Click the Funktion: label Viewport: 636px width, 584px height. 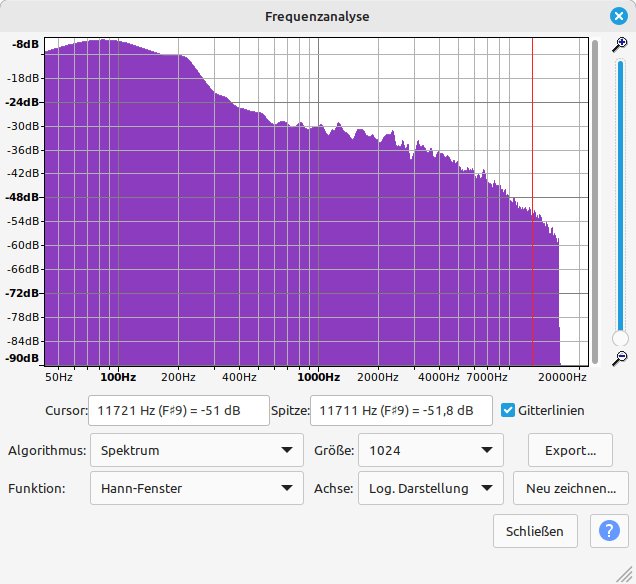[x=37, y=488]
